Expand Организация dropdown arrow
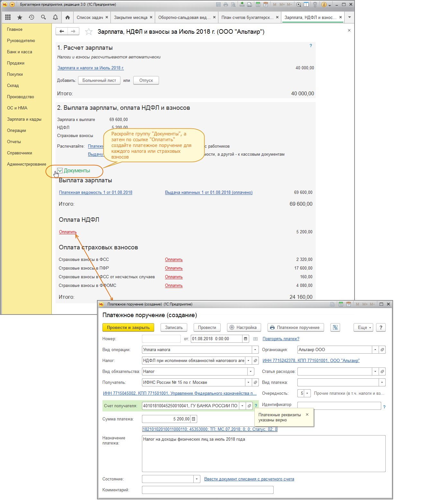The image size is (448, 500). (375, 349)
